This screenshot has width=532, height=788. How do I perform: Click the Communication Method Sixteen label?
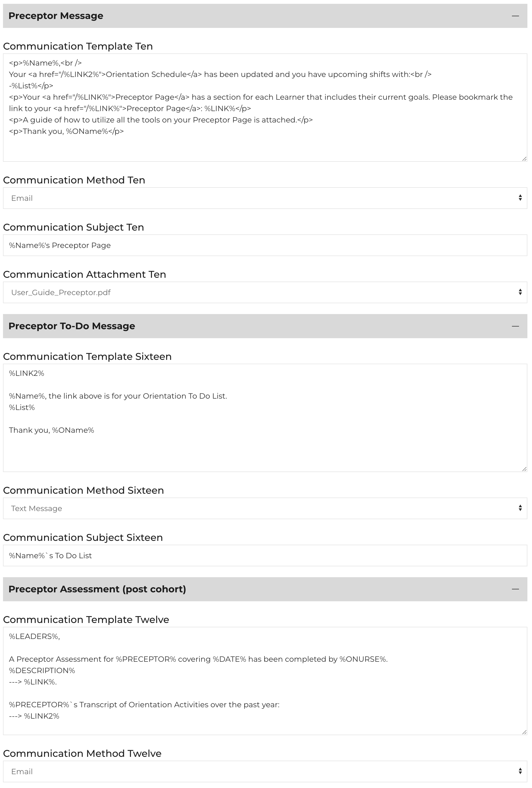tap(83, 490)
